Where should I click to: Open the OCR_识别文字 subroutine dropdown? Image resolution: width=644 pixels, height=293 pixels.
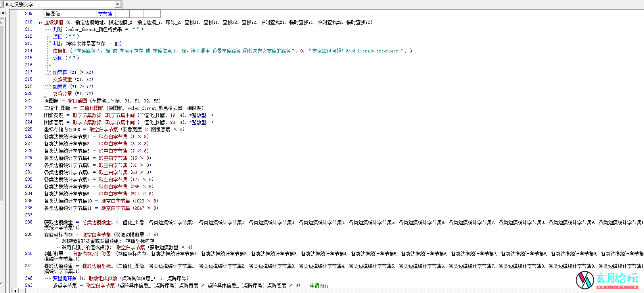pos(118,4)
